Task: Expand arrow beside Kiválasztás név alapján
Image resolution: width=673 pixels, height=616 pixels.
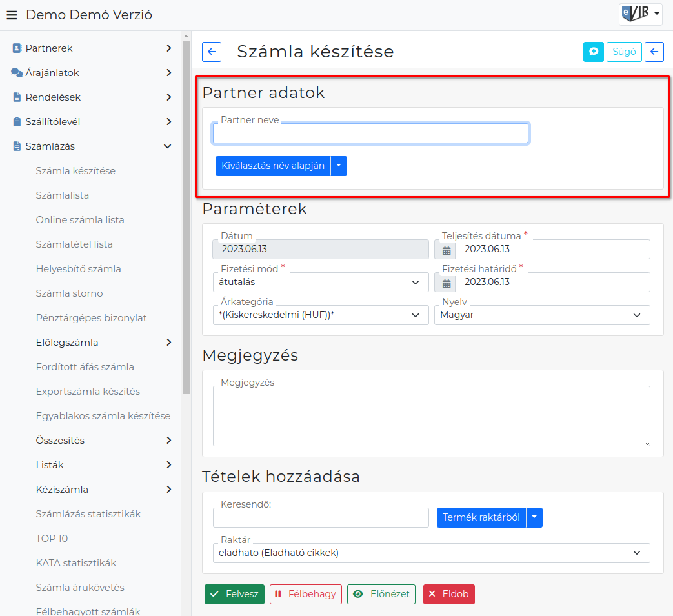Action: [339, 166]
